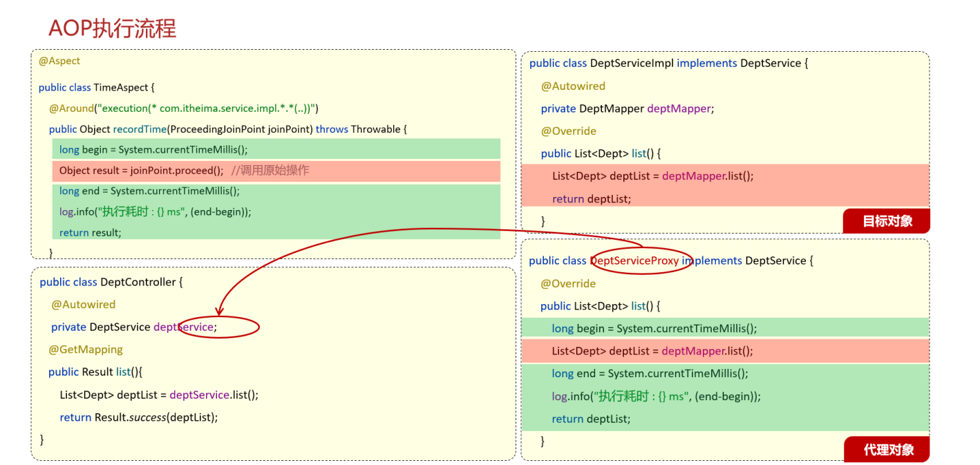Image resolution: width=980 pixels, height=465 pixels.
Task: Click the '@Around' execution pointcut line
Action: [183, 108]
